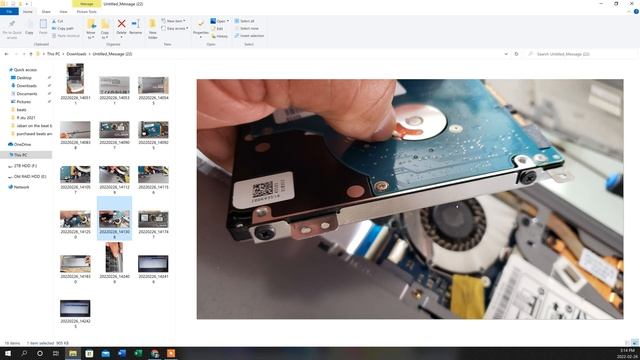Open the Easy access dropdown
The width and height of the screenshot is (640, 360).
(175, 29)
